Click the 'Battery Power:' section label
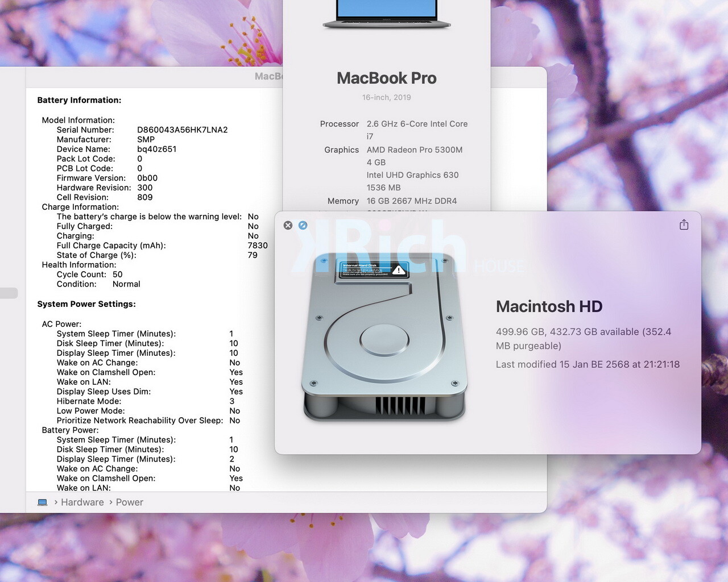Image resolution: width=728 pixels, height=582 pixels. [70, 430]
